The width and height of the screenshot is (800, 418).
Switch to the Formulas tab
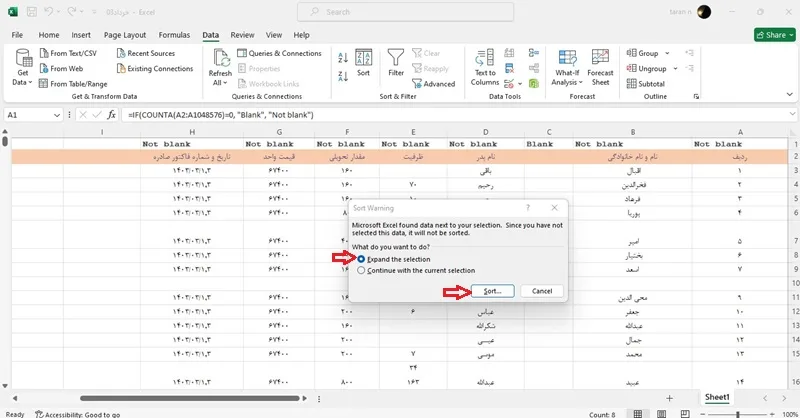coord(174,35)
